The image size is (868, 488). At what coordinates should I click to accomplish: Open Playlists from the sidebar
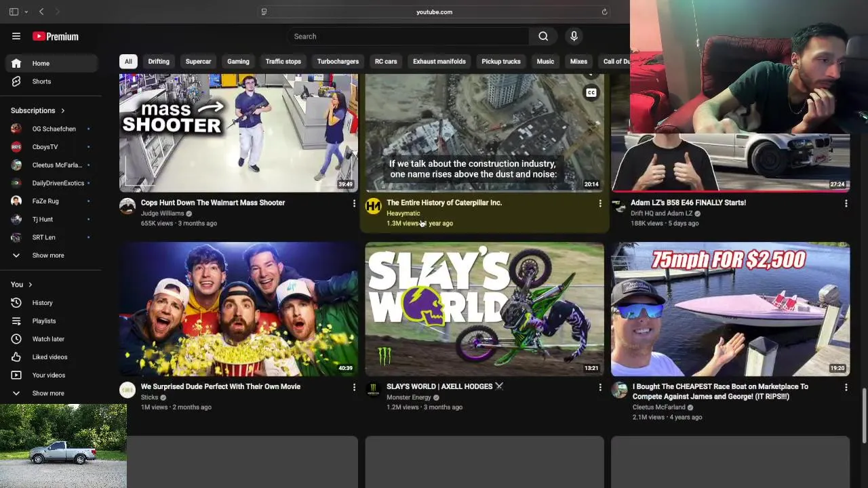[x=52, y=321]
